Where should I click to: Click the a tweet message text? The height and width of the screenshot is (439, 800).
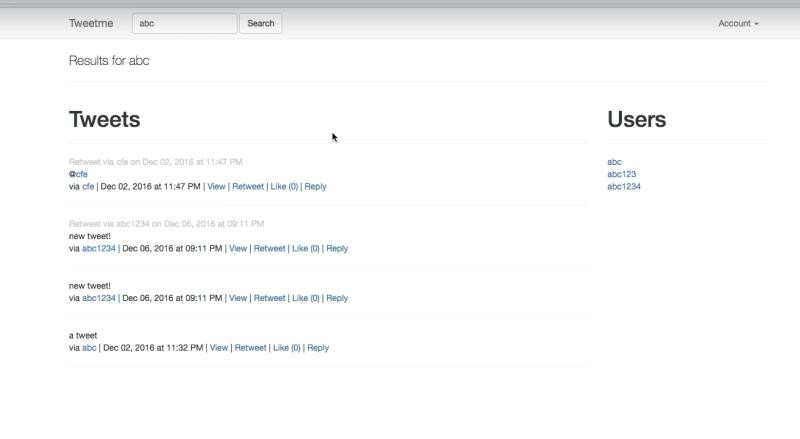[83, 335]
